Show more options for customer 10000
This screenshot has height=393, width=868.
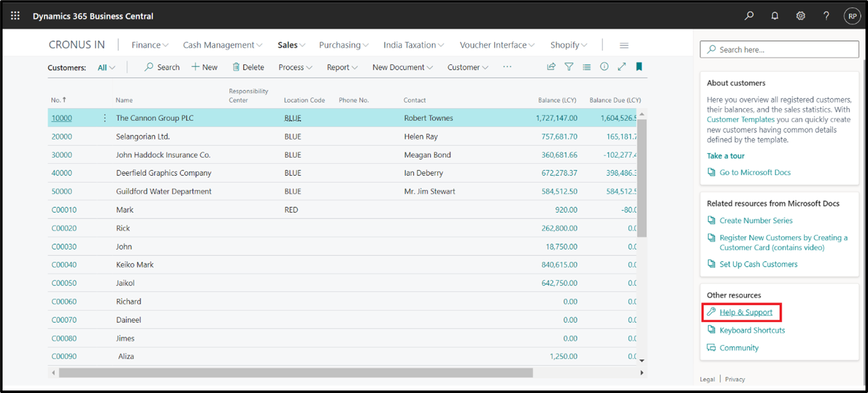click(105, 118)
